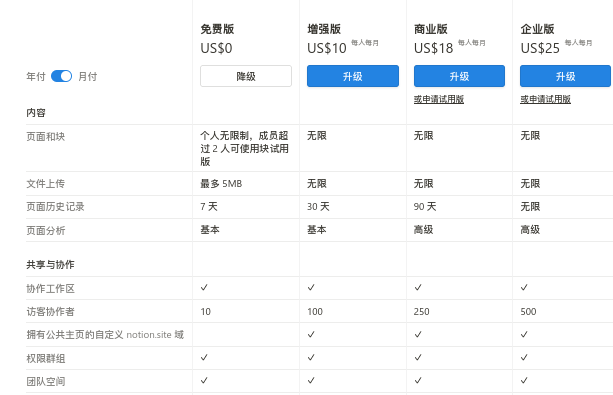613x395 pixels.
Task: Click the 内容 section heading
Action: [36, 113]
